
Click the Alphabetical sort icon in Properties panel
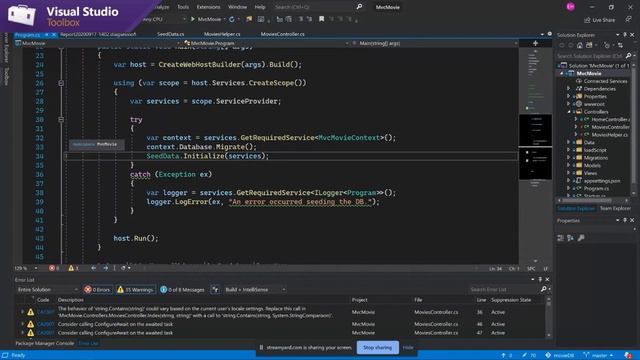coord(570,238)
